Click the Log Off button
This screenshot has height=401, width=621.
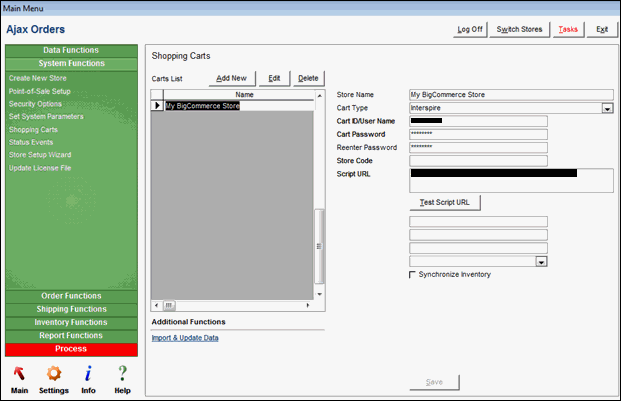470,29
